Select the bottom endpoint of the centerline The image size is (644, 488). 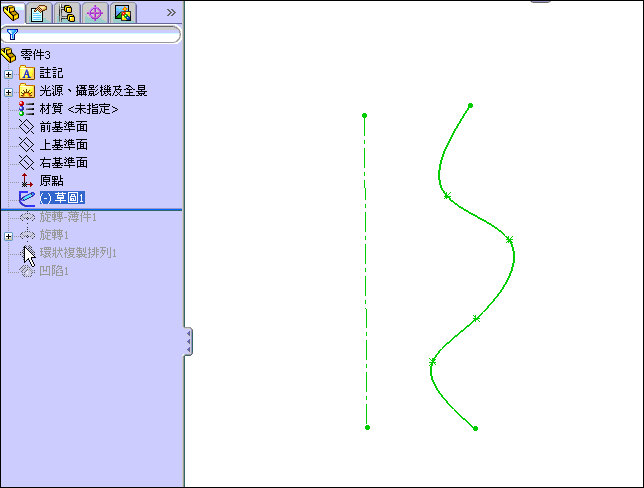pos(368,428)
